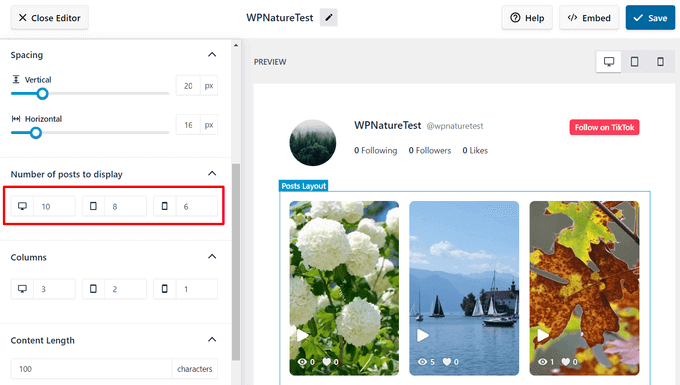Collapse Number of posts to display section

tap(212, 173)
